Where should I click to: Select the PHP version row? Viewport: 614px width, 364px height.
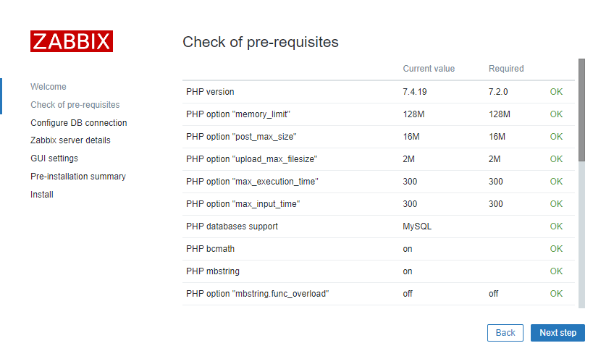coord(379,92)
